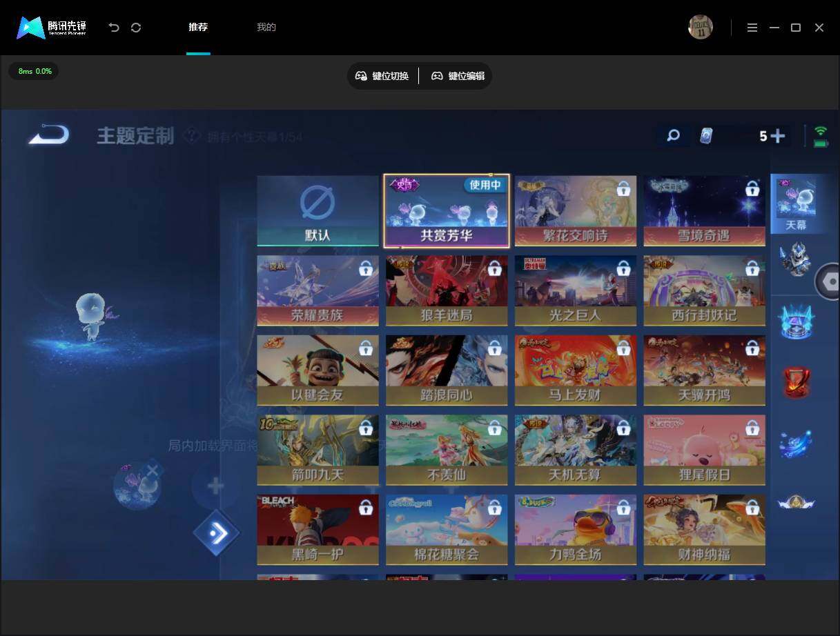Viewport: 840px width, 636px height.
Task: Click the lock icon on 光之巨人
Action: click(623, 268)
